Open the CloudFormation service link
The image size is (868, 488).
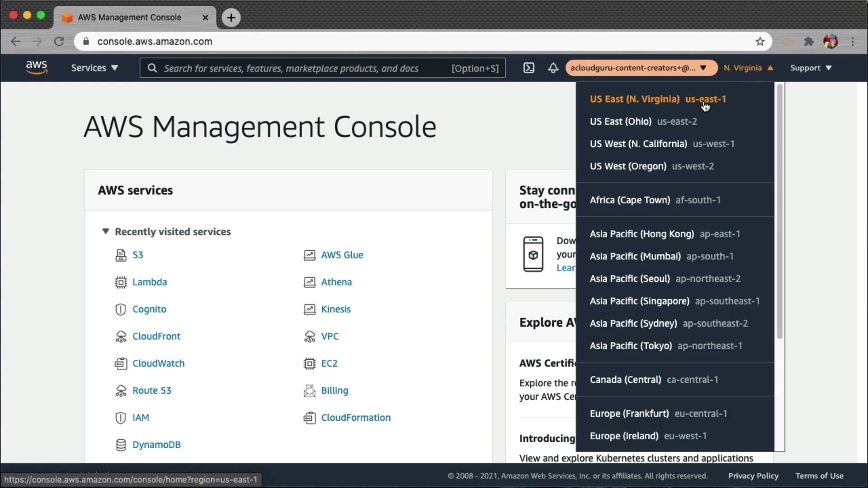[x=355, y=418]
